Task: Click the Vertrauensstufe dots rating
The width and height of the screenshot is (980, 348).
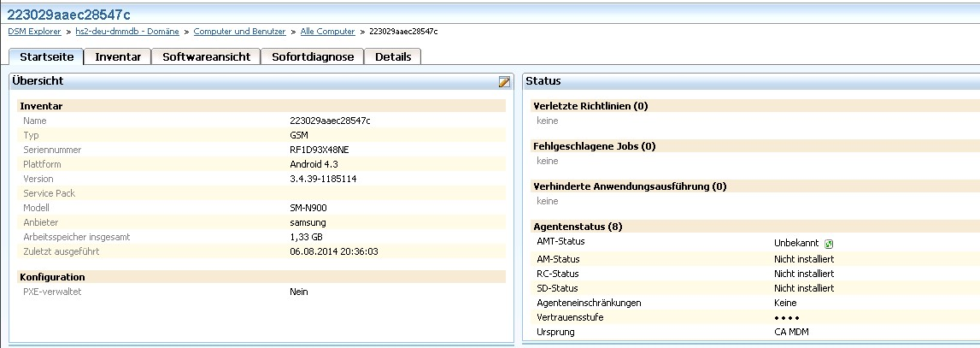Action: (788, 317)
